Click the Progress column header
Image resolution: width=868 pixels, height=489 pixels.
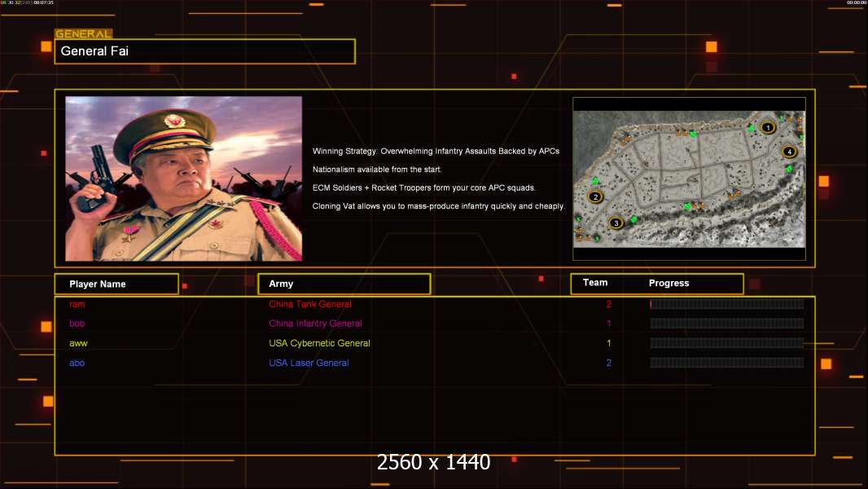pos(669,284)
